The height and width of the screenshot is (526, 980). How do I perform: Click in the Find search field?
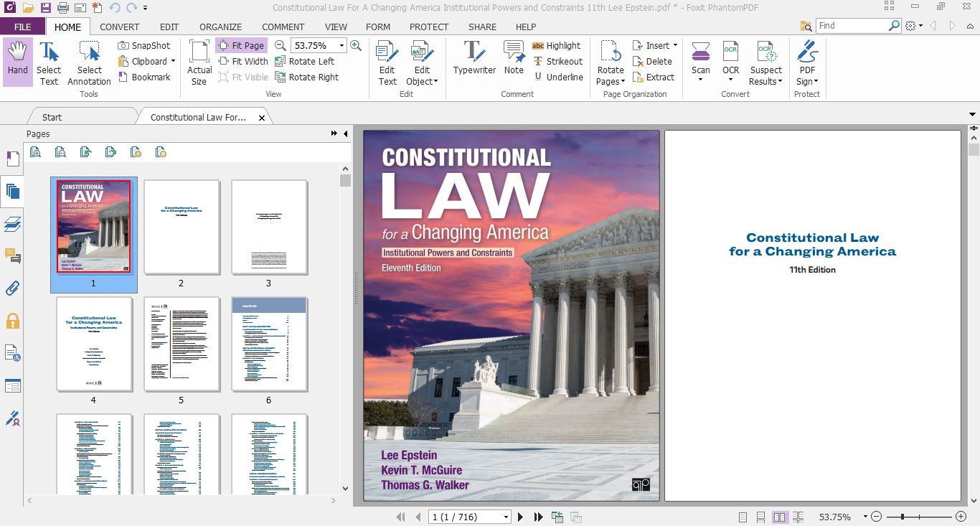(852, 26)
